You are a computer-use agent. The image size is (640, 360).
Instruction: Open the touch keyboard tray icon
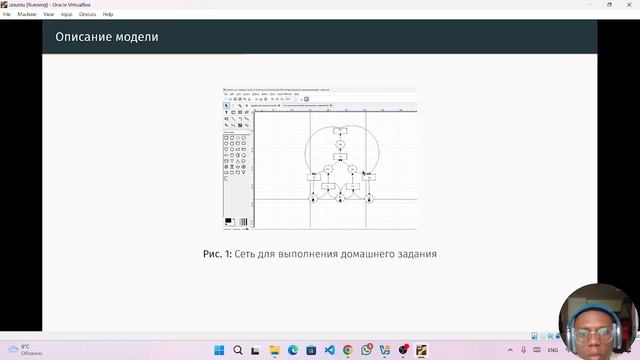click(x=537, y=350)
